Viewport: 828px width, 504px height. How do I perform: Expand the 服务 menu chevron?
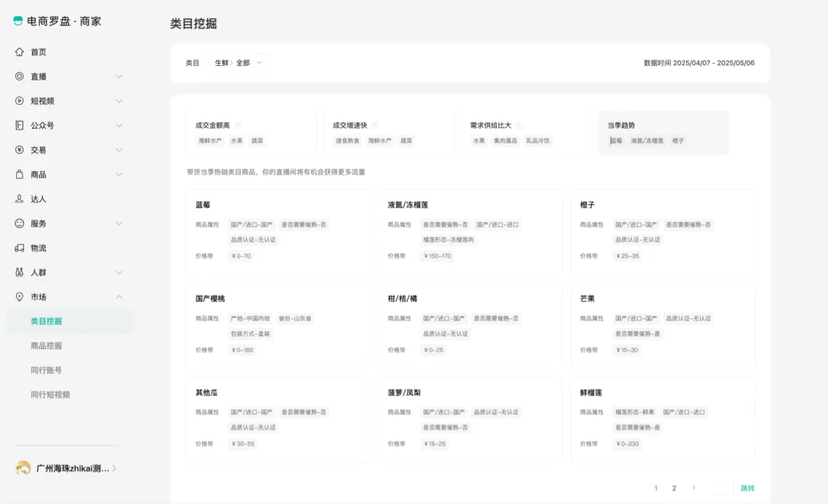[119, 223]
